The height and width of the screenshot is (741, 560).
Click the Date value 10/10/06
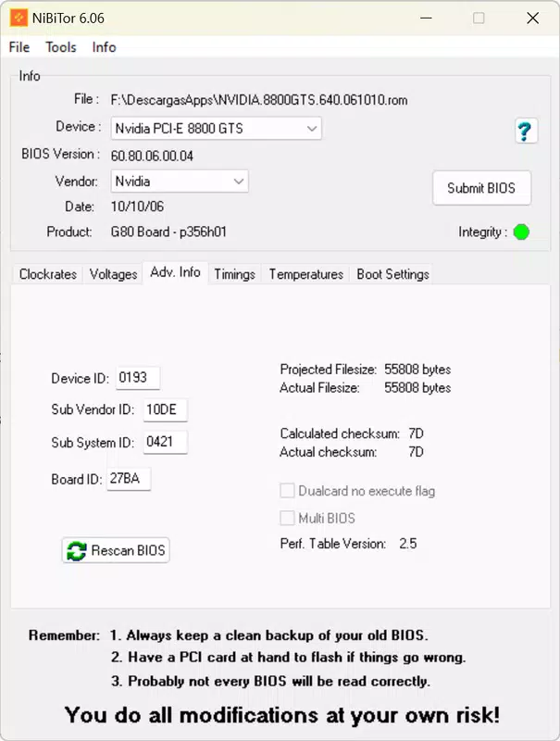pyautogui.click(x=137, y=207)
